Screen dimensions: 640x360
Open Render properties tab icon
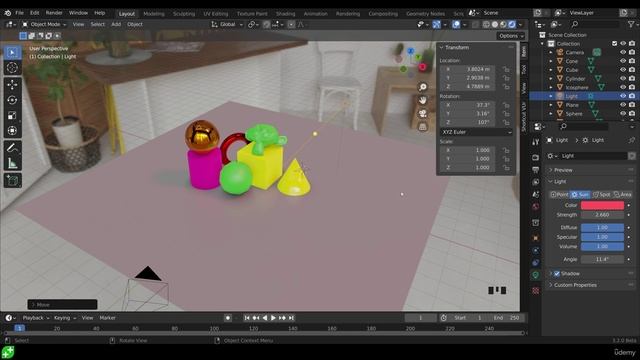tap(536, 157)
